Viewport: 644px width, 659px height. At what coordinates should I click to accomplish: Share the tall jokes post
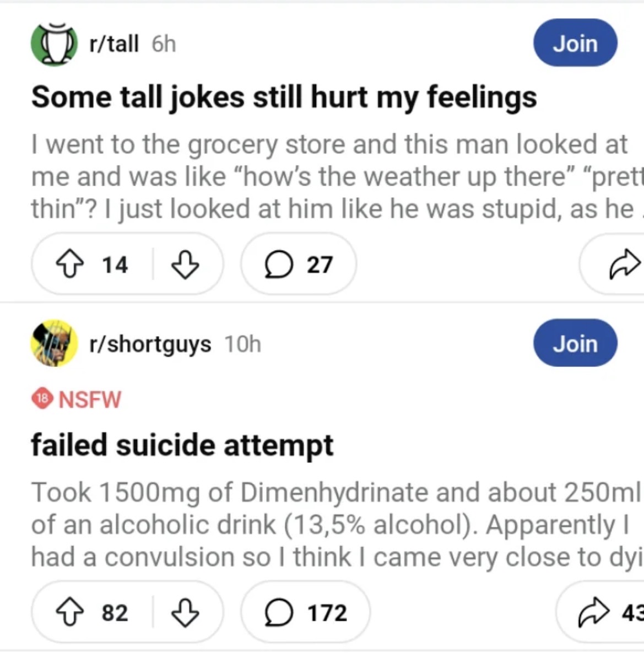(x=624, y=264)
